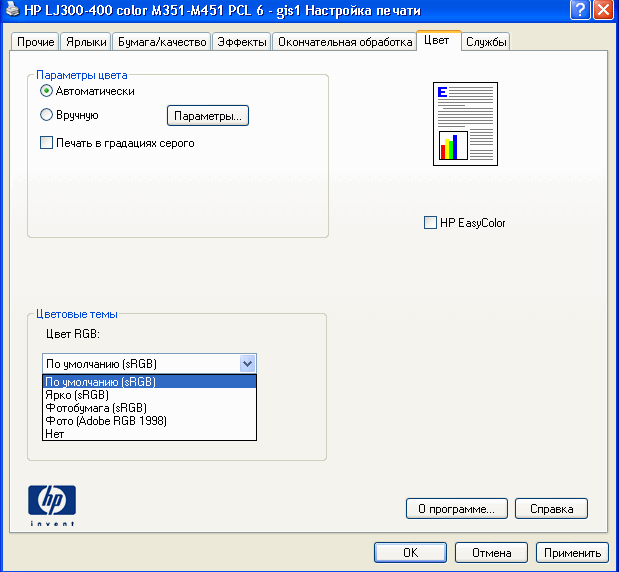Close the print settings dialog
619x572 pixels.
[604, 10]
